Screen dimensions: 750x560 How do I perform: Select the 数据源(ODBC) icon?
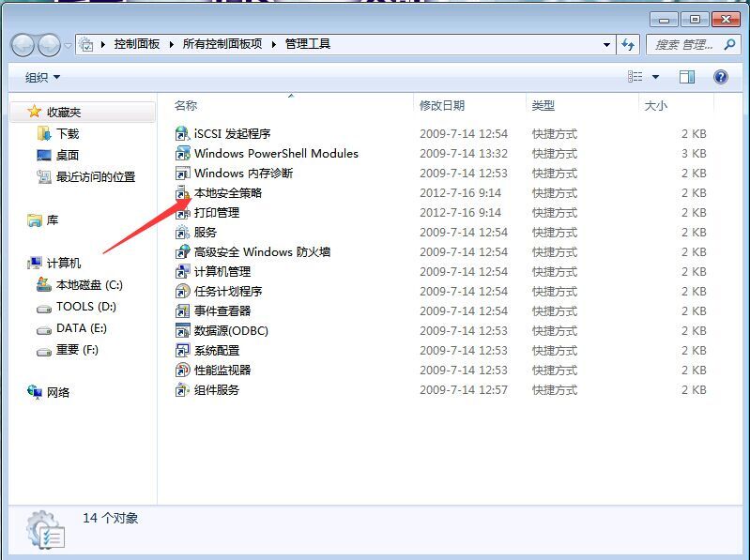183,330
